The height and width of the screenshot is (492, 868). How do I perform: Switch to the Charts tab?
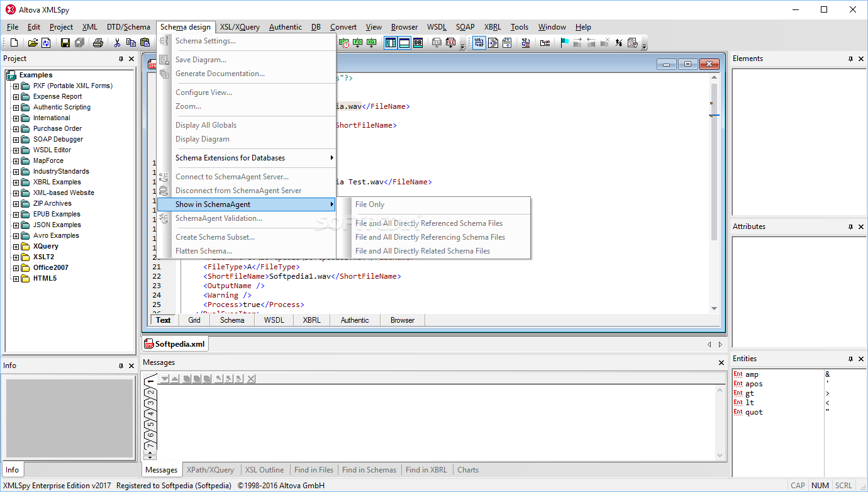468,470
